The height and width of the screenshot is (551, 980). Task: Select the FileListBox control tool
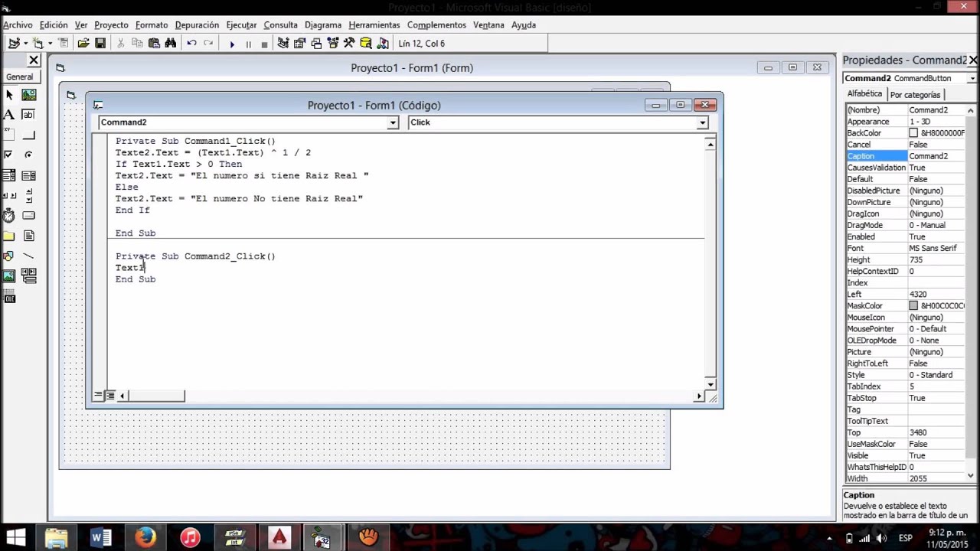(x=29, y=236)
